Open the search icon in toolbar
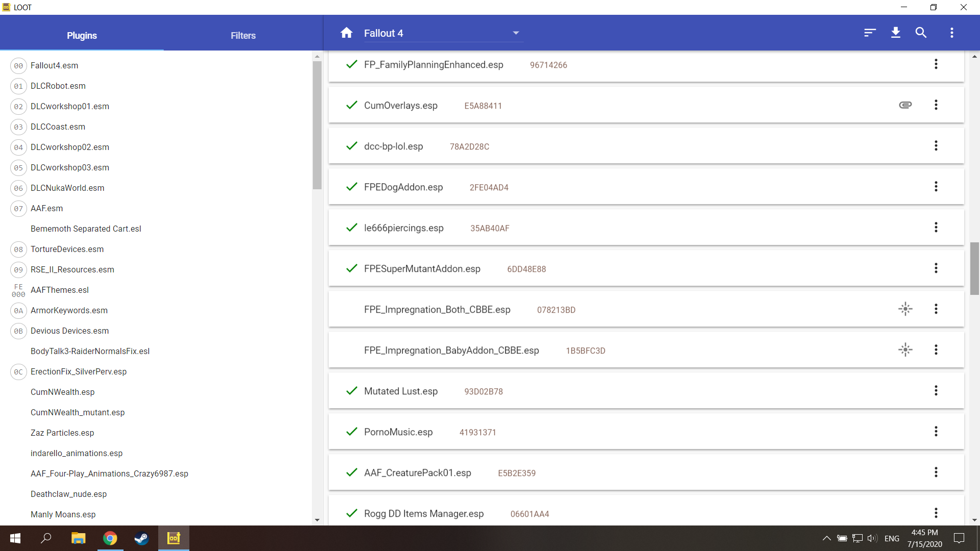Image resolution: width=980 pixels, height=551 pixels. pyautogui.click(x=921, y=33)
